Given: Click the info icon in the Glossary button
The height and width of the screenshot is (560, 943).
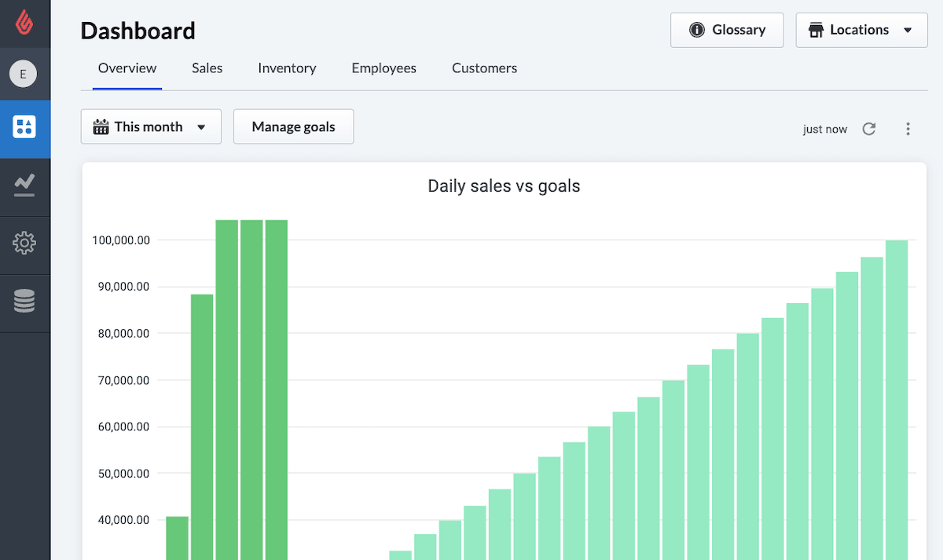Looking at the screenshot, I should click(696, 30).
